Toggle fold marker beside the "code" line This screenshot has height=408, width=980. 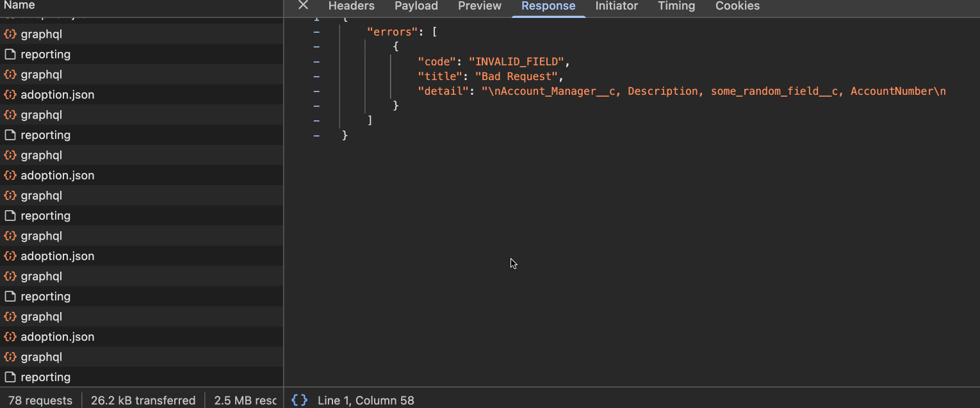click(x=316, y=61)
